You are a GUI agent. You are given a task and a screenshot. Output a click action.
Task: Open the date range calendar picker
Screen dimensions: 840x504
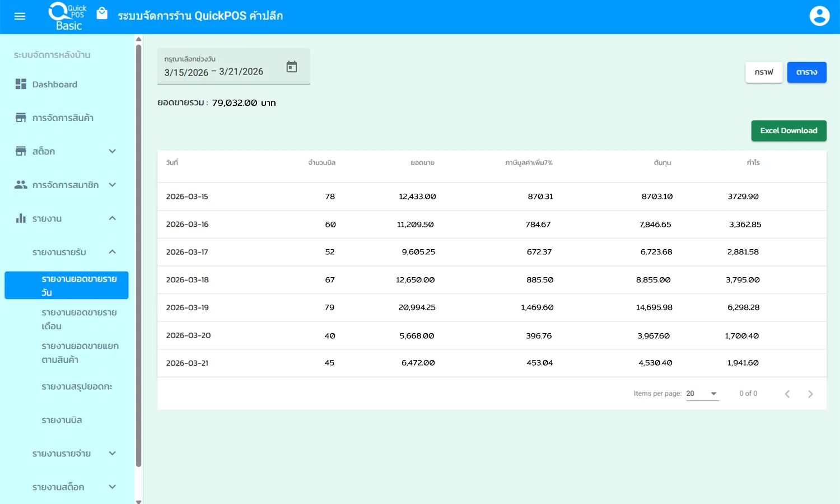[x=292, y=67]
